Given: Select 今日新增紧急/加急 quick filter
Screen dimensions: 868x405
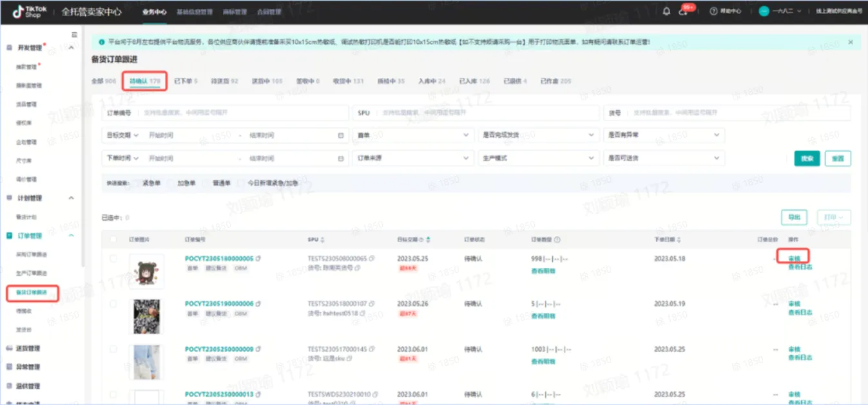Looking at the screenshot, I should [x=242, y=183].
